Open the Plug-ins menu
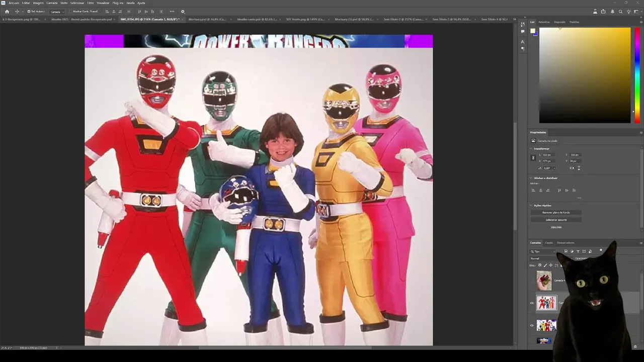This screenshot has height=362, width=644. point(118,3)
